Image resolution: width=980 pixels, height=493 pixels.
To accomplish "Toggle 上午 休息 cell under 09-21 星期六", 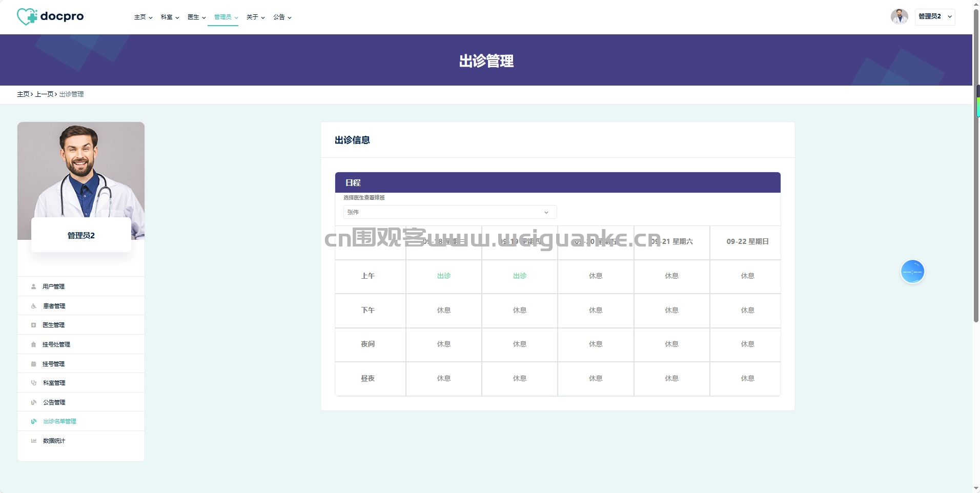I will tap(671, 276).
